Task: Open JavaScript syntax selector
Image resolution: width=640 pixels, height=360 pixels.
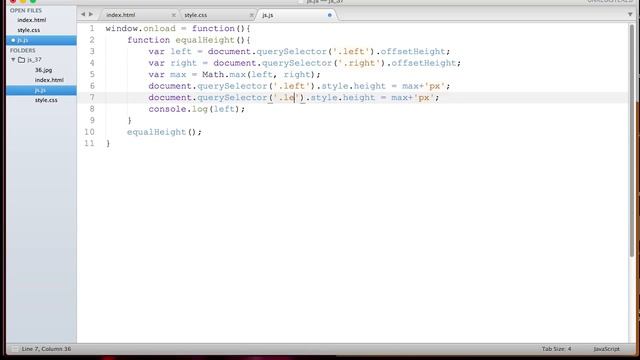Action: (x=606, y=349)
